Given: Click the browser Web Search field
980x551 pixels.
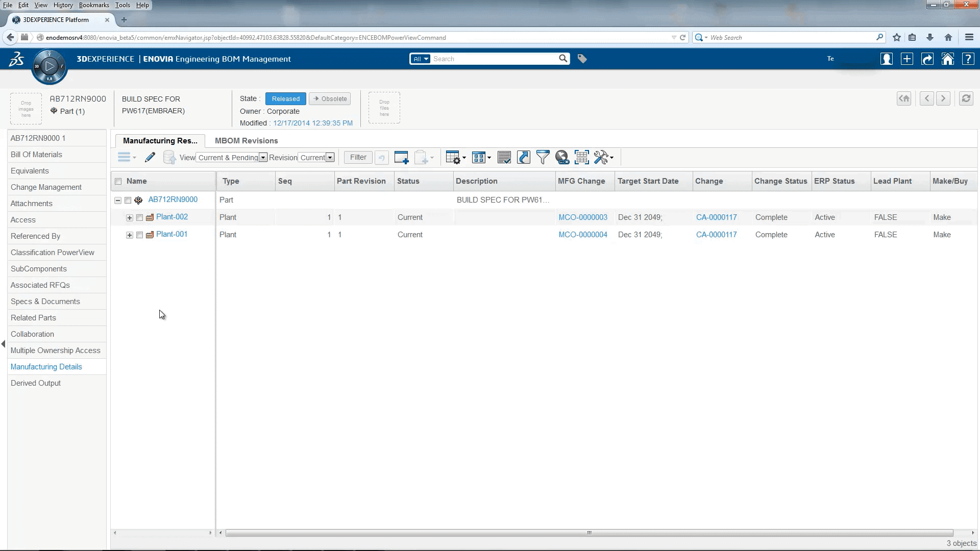Looking at the screenshot, I should [x=791, y=38].
